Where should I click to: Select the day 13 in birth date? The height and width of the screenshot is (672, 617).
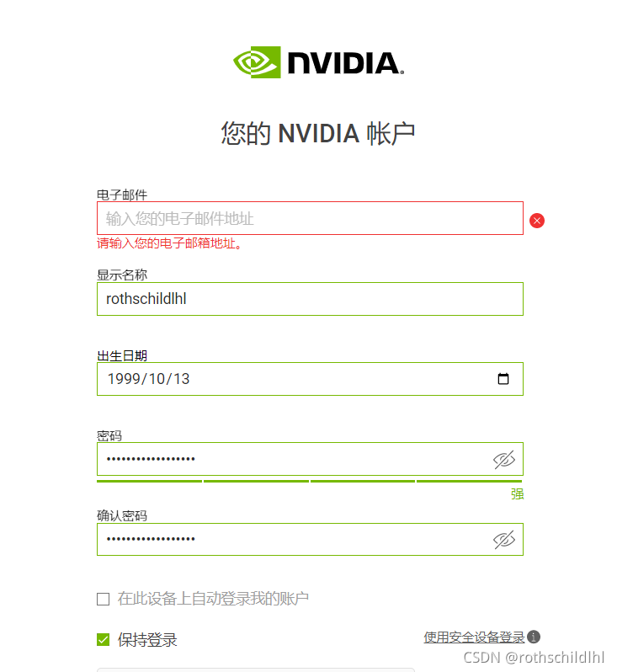pos(181,379)
